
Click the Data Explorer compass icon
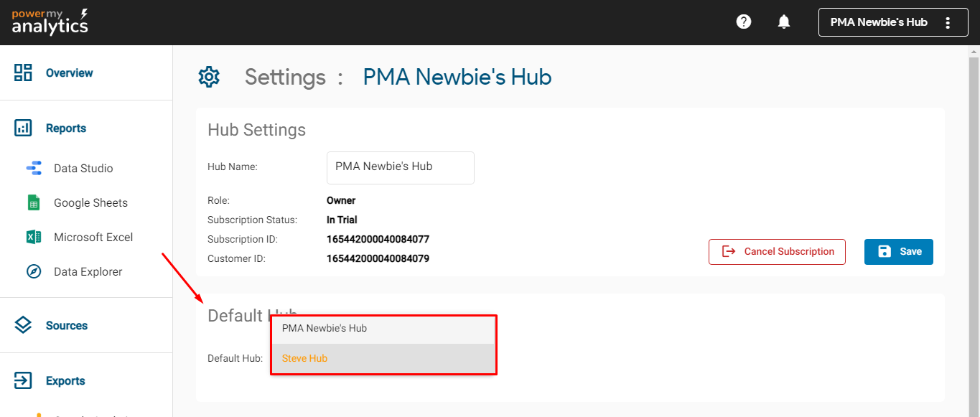tap(34, 272)
